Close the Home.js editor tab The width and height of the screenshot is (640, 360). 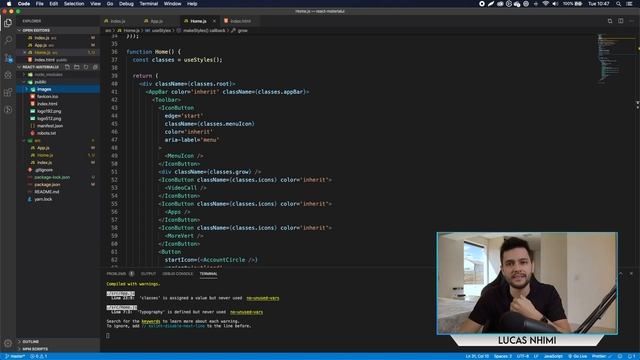tap(214, 21)
